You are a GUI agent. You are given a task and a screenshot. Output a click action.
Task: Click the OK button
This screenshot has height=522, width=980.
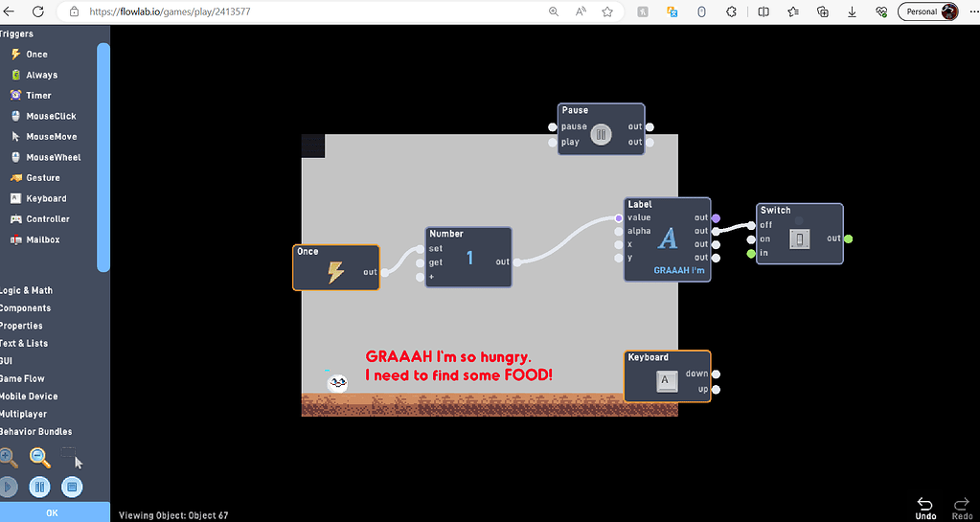53,512
